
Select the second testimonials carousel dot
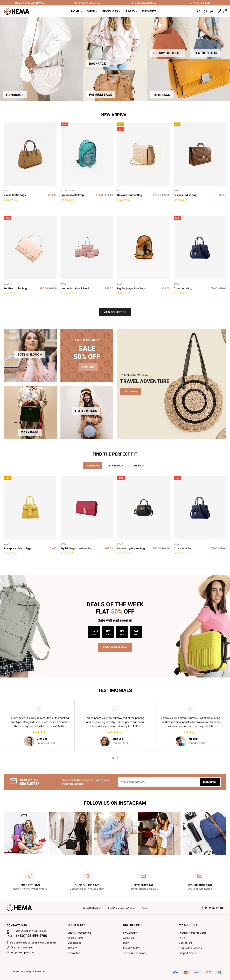coord(117,758)
